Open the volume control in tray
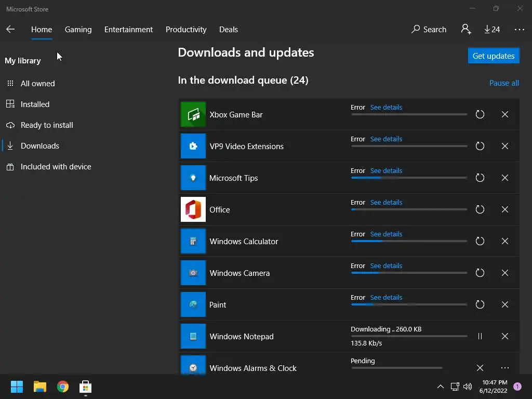 [x=468, y=387]
